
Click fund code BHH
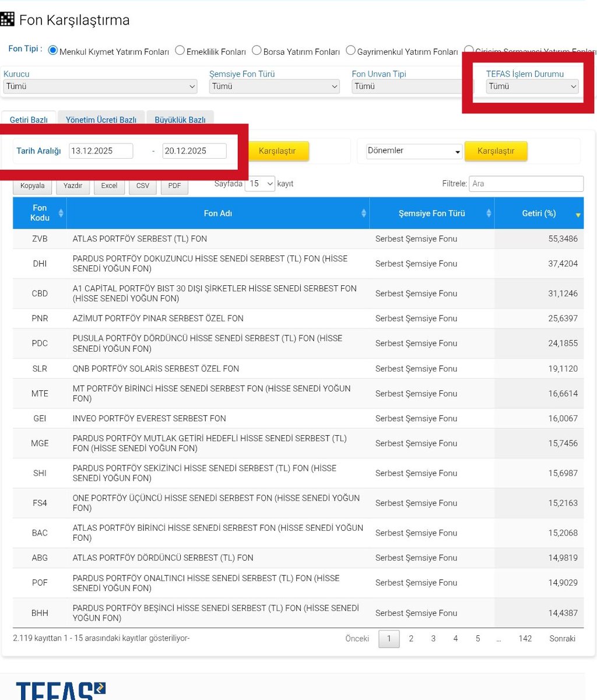[40, 613]
